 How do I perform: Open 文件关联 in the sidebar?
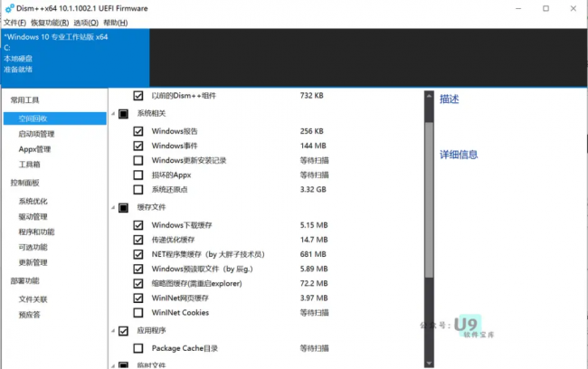33,299
